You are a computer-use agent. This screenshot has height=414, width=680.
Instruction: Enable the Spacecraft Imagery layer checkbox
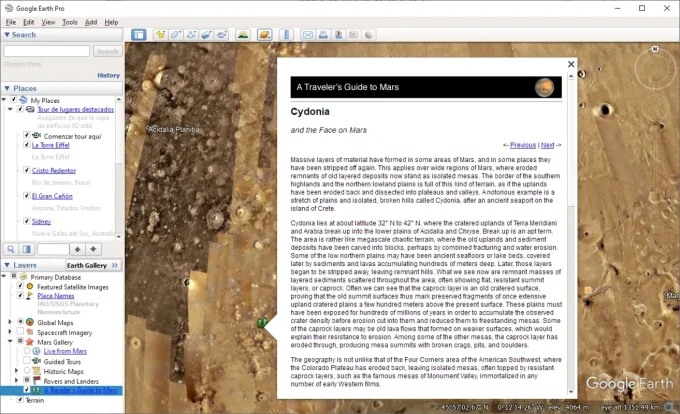point(19,330)
